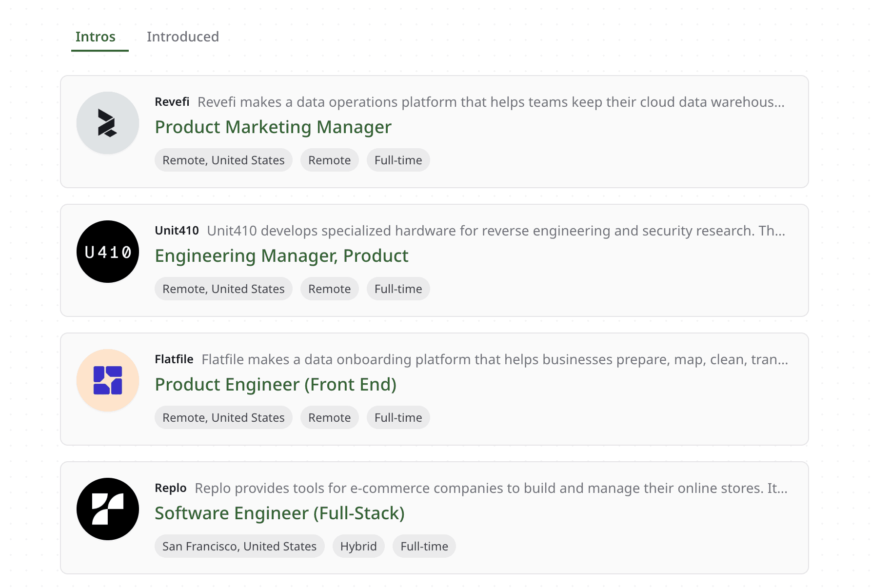
Task: Click the Revefi company logo icon
Action: coord(107,123)
